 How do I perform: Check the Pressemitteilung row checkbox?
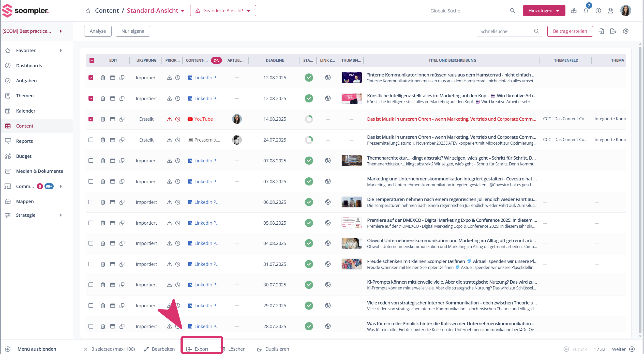coord(91,140)
